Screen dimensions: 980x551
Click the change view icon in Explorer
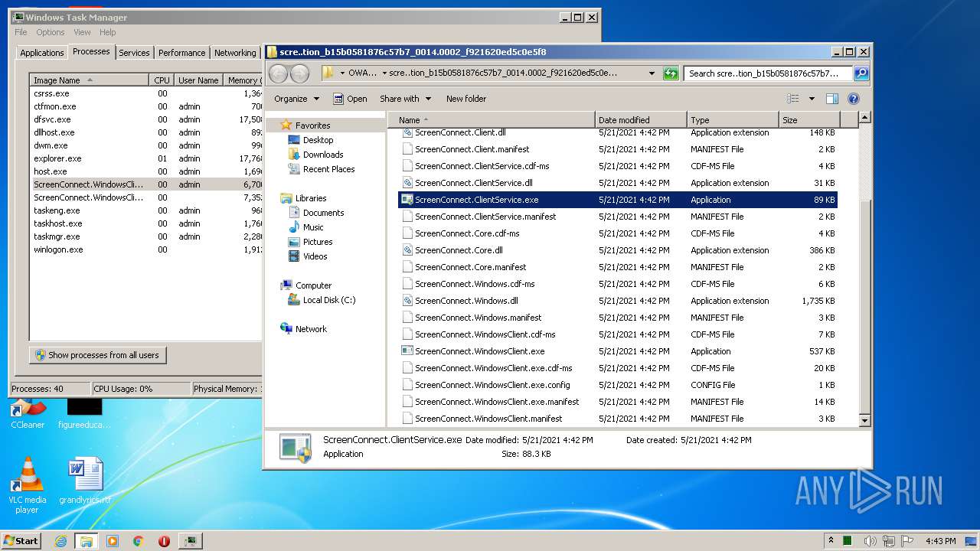click(793, 99)
